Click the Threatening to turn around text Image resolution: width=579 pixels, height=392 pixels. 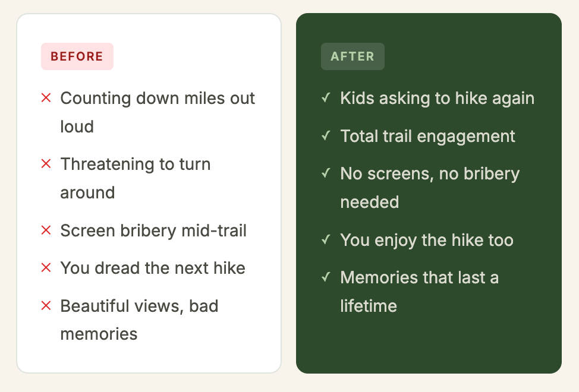coord(135,178)
